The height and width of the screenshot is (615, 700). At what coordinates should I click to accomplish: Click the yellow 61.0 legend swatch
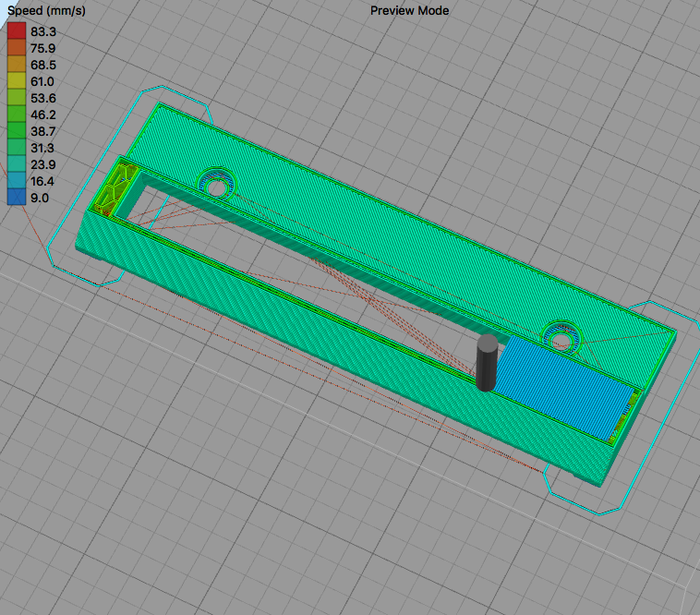(17, 81)
